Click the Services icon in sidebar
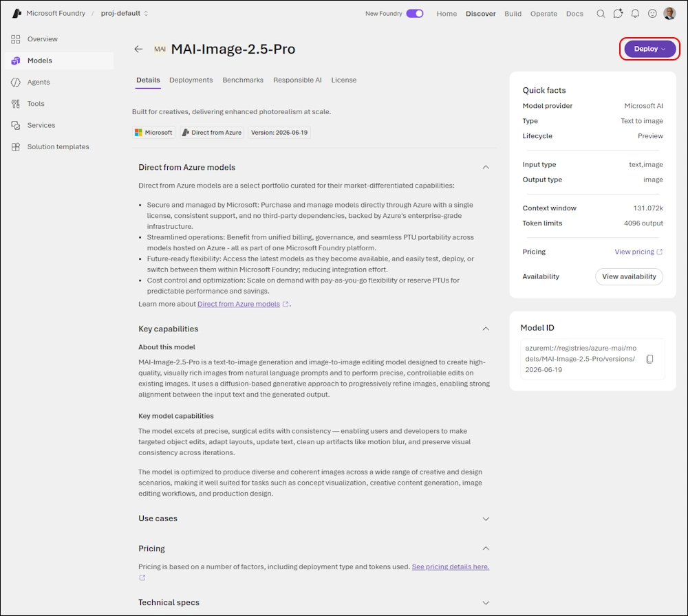Screen dimensions: 688x616 16,125
